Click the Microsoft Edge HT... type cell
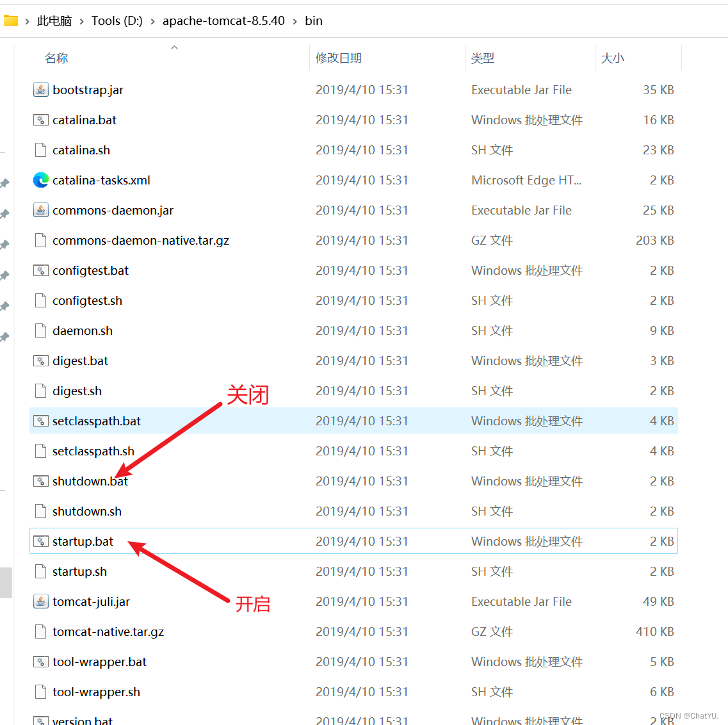This screenshot has width=728, height=725. 526,180
